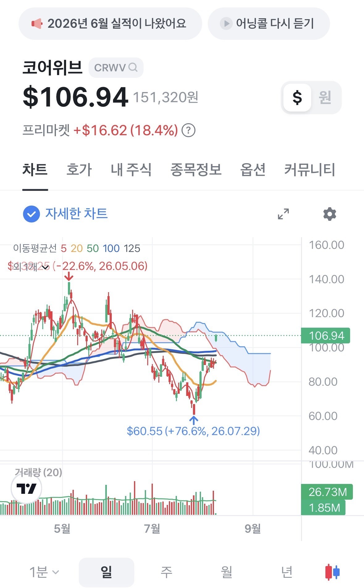Open chart settings gear icon

pyautogui.click(x=329, y=214)
